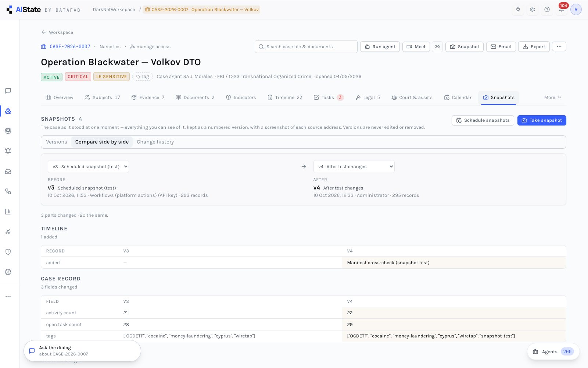Switch to the Versions view tab

(57, 142)
